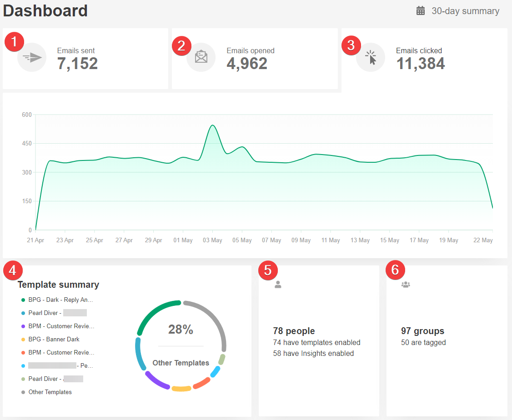The height and width of the screenshot is (420, 512).
Task: Click the cursor Emails clicked icon
Action: (371, 57)
